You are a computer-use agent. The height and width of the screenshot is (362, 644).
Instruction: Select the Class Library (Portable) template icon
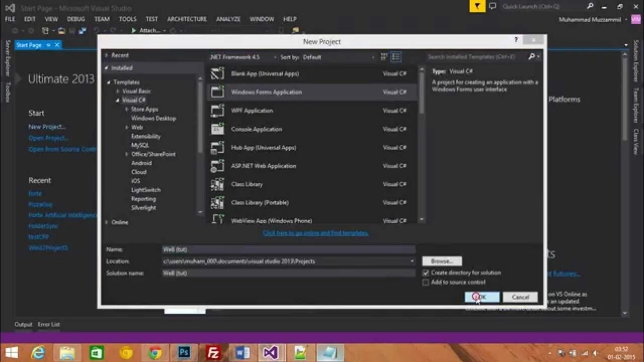(217, 203)
